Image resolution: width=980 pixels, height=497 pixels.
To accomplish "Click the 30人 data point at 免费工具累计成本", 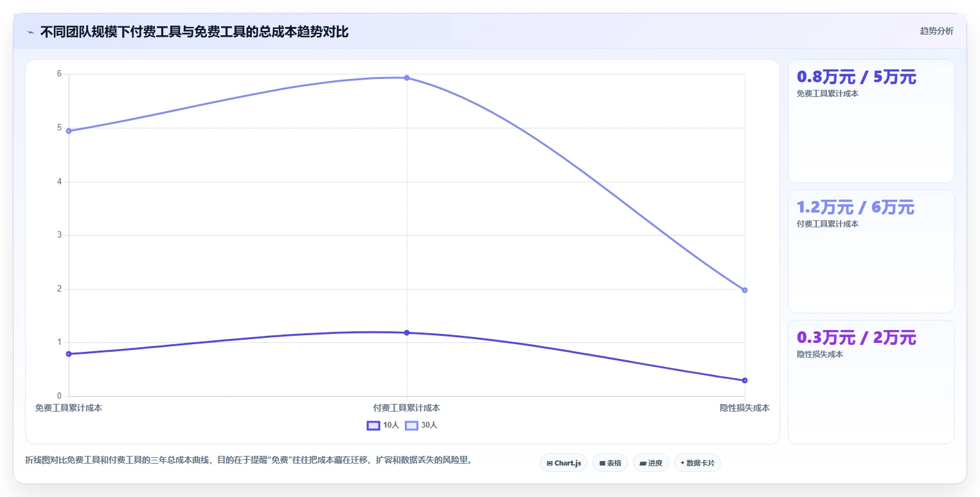I will [x=69, y=131].
